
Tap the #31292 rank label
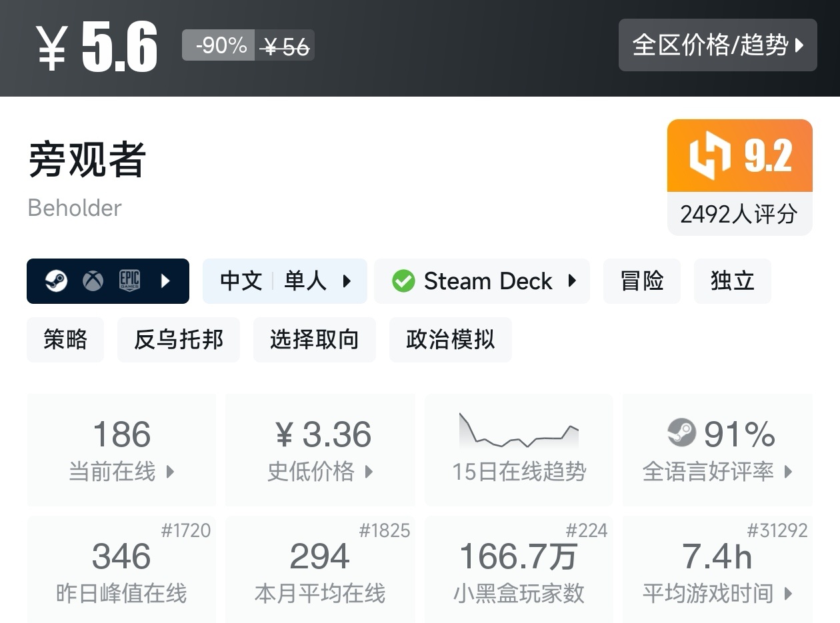777,530
